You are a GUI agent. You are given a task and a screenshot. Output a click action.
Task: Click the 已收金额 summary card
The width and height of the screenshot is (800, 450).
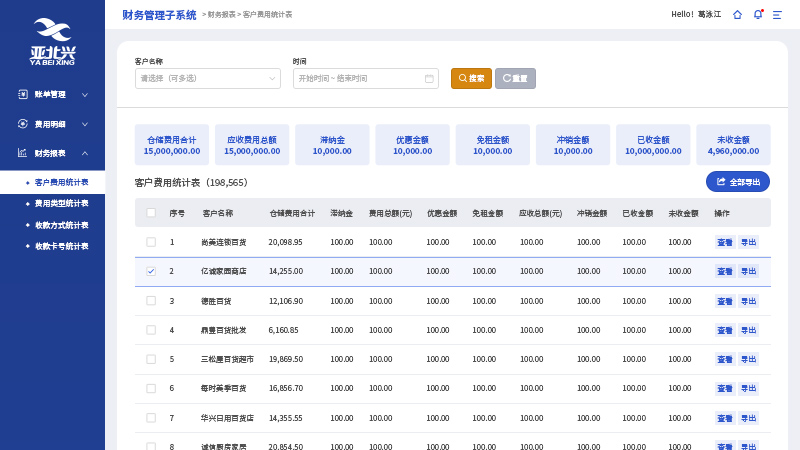pyautogui.click(x=653, y=145)
